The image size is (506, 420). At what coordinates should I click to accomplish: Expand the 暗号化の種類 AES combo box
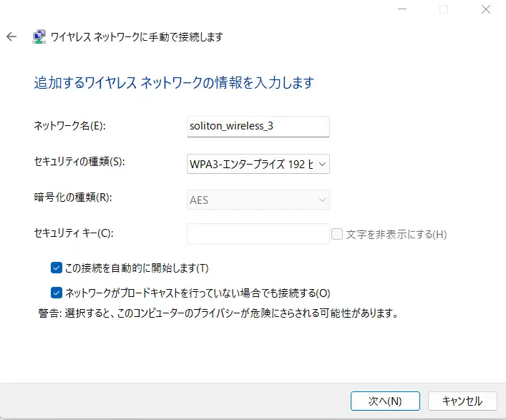click(258, 200)
